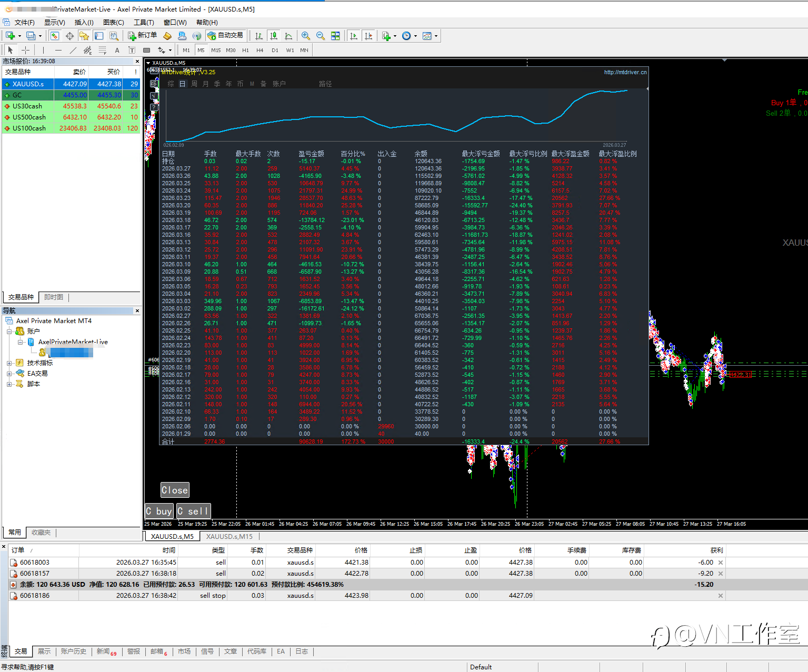Open the 帮助(H) menu
The height and width of the screenshot is (672, 808).
207,22
